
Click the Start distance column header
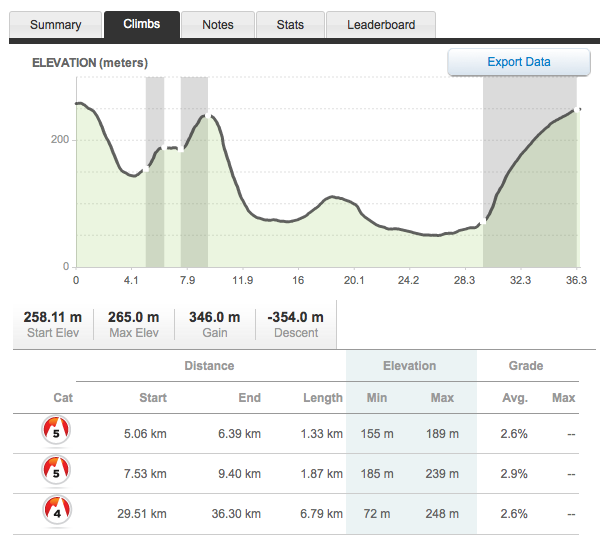[x=153, y=397]
